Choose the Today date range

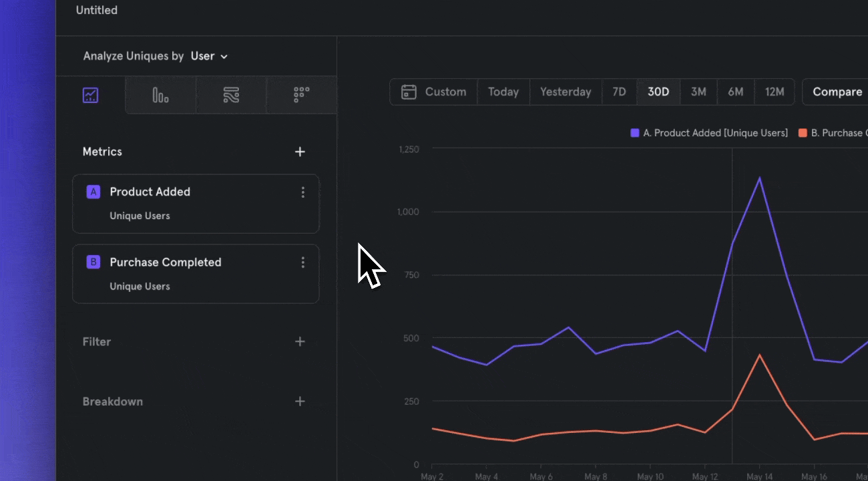[x=503, y=92]
